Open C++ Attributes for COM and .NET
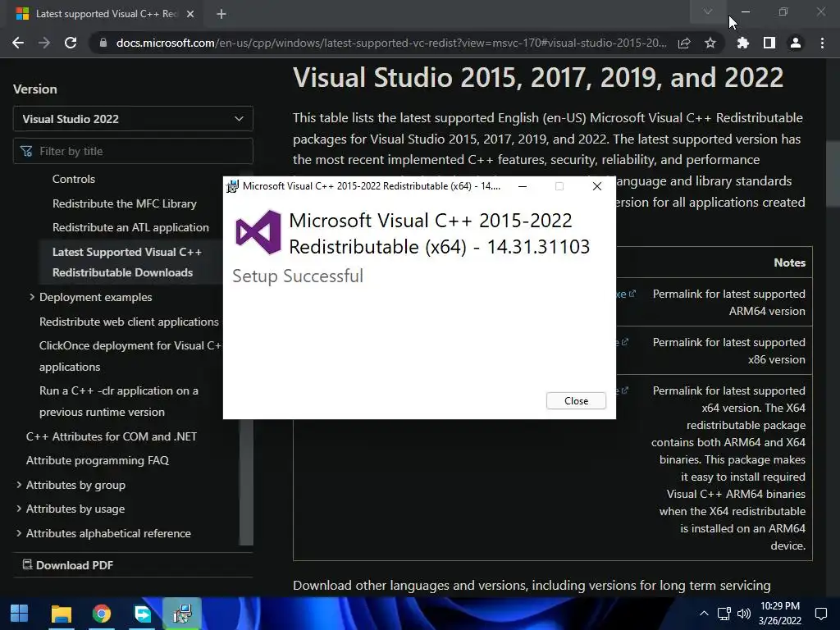The width and height of the screenshot is (840, 630). pos(112,436)
